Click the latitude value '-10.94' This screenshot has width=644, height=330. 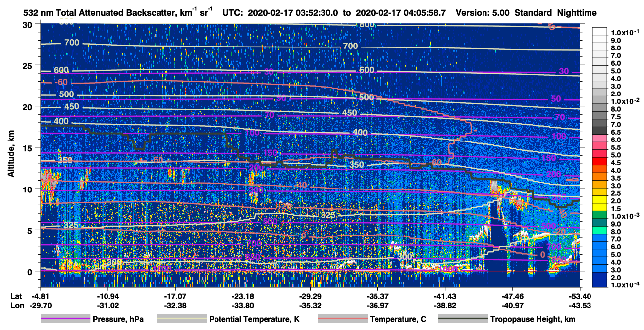point(107,296)
